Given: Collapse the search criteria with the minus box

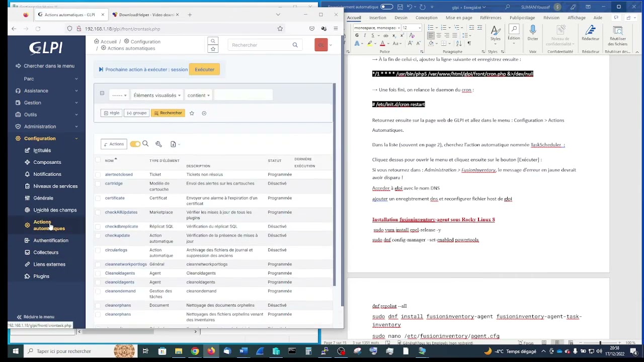Looking at the screenshot, I should (102, 94).
